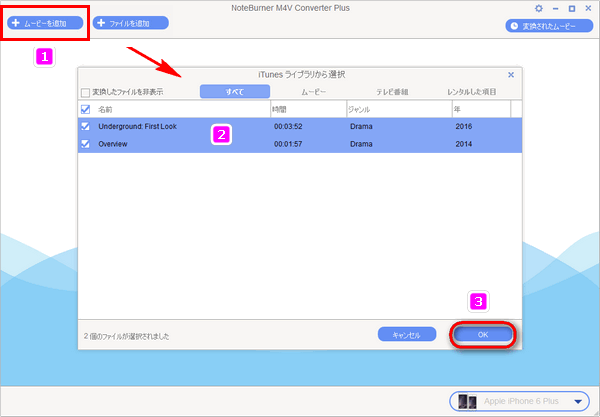This screenshot has height=417, width=600.
Task: Toggle the select-all checkbox beside 名前
Action: (x=85, y=109)
